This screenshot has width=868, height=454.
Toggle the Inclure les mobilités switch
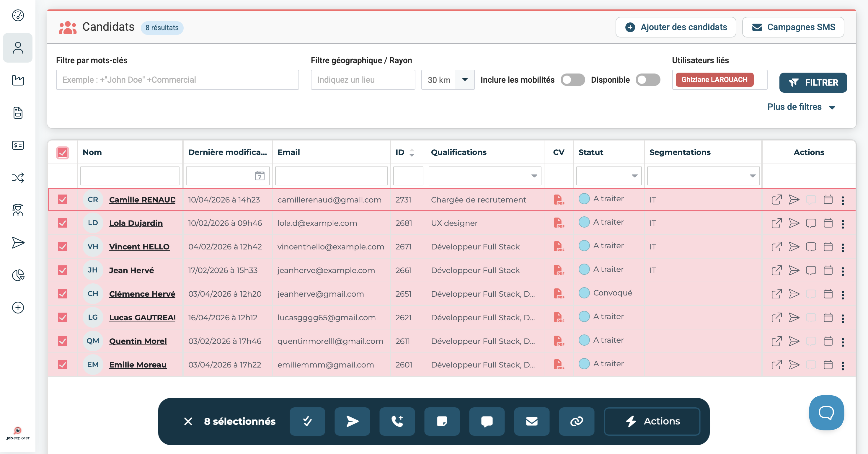point(572,80)
